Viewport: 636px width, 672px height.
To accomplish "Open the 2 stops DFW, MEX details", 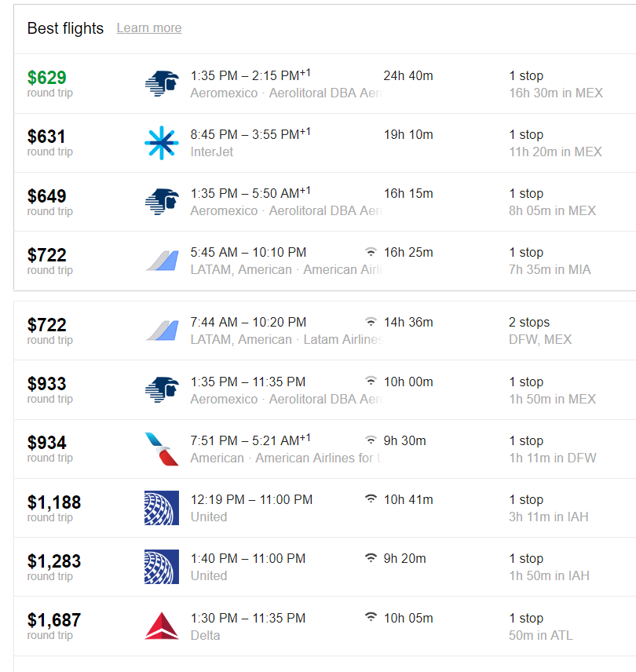I will tap(540, 331).
